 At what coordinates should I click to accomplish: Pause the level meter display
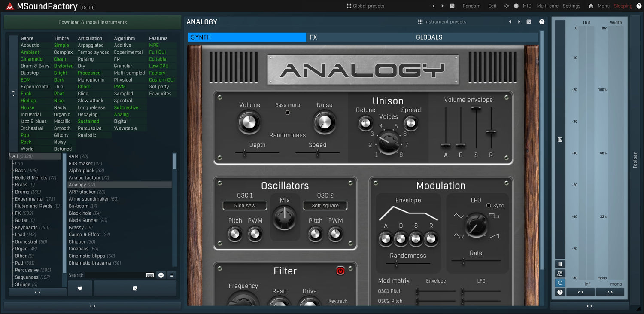point(560,264)
